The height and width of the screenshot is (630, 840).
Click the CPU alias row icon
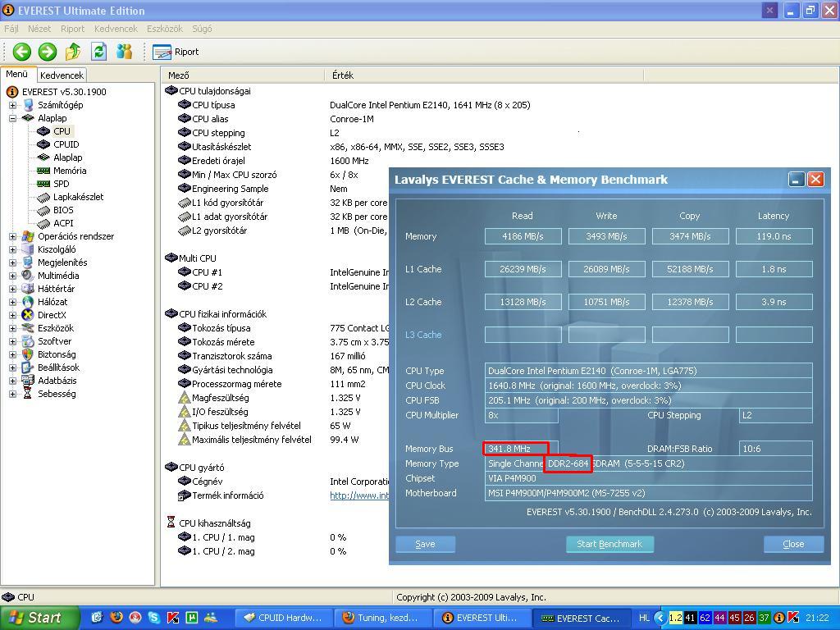coord(185,119)
